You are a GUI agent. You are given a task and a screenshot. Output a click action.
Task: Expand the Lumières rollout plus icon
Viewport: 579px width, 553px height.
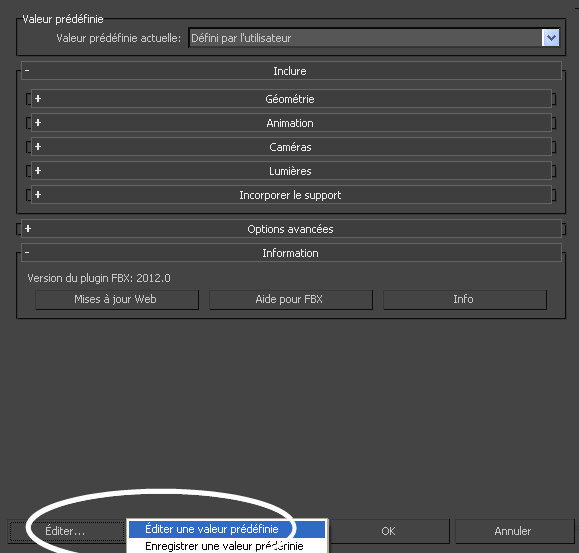click(x=38, y=171)
